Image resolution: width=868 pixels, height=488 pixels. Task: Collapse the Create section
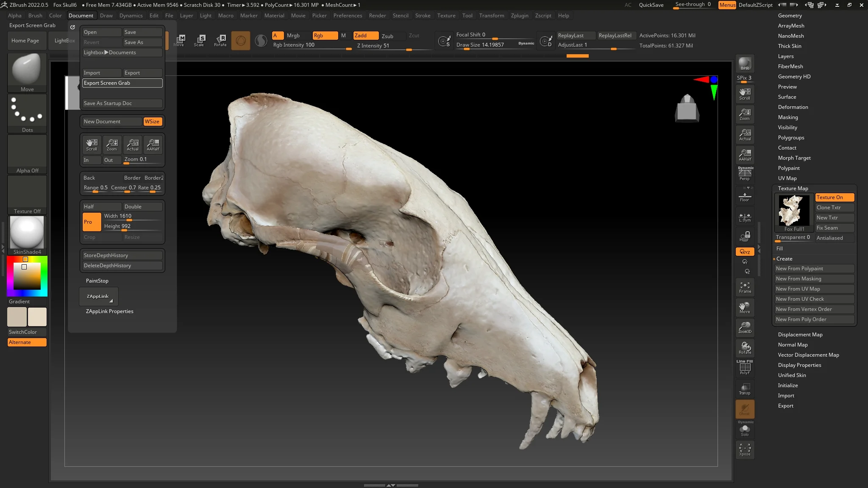click(x=784, y=259)
